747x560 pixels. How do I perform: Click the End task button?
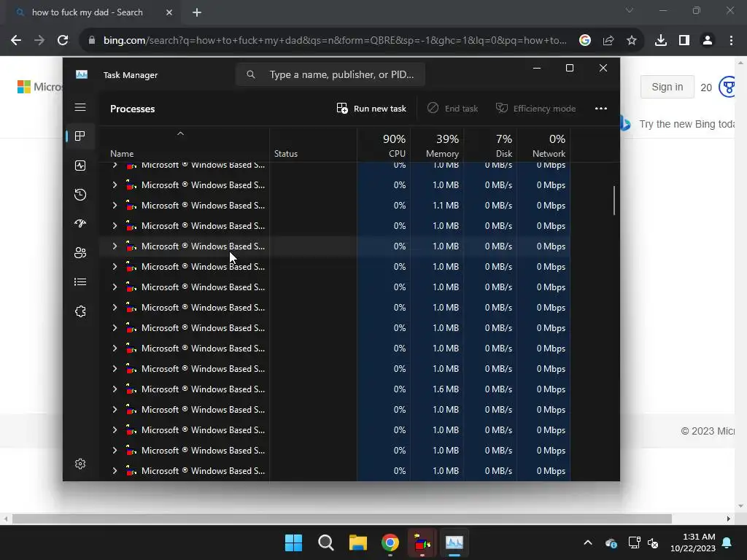pyautogui.click(x=452, y=109)
